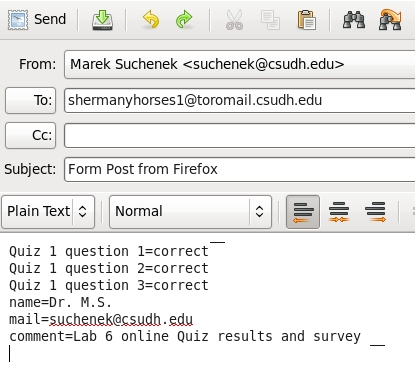415x374 pixels.
Task: Redo edit with green arrow
Action: click(184, 20)
